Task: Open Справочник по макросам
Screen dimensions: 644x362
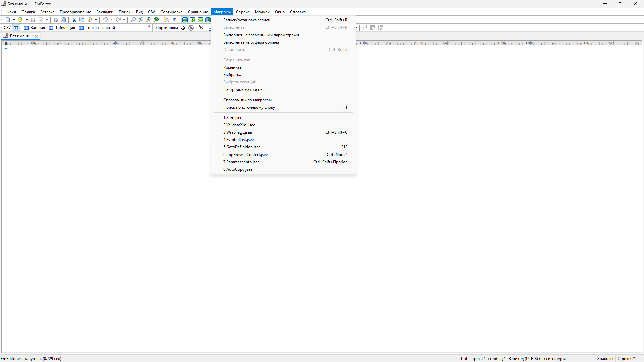Action: pos(283,100)
